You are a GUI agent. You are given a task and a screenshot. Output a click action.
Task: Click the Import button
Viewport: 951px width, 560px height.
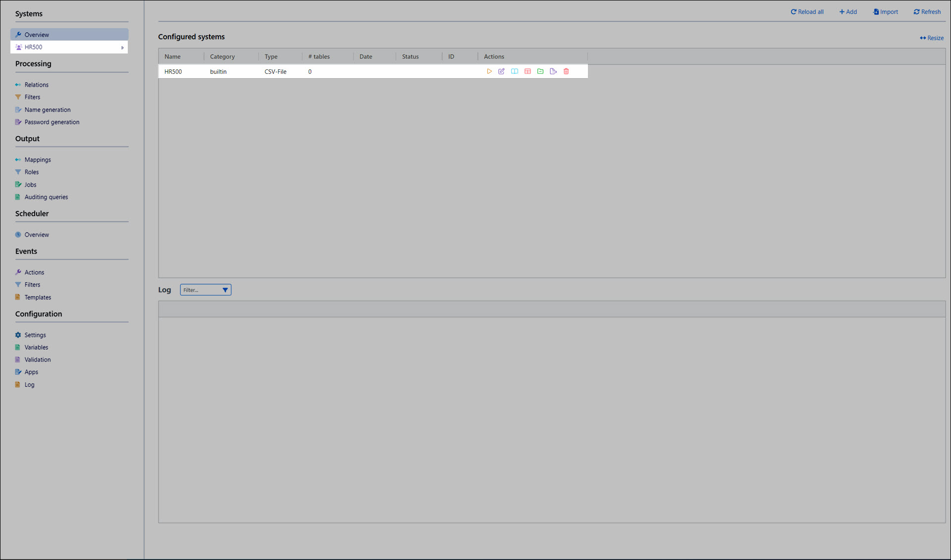[885, 12]
